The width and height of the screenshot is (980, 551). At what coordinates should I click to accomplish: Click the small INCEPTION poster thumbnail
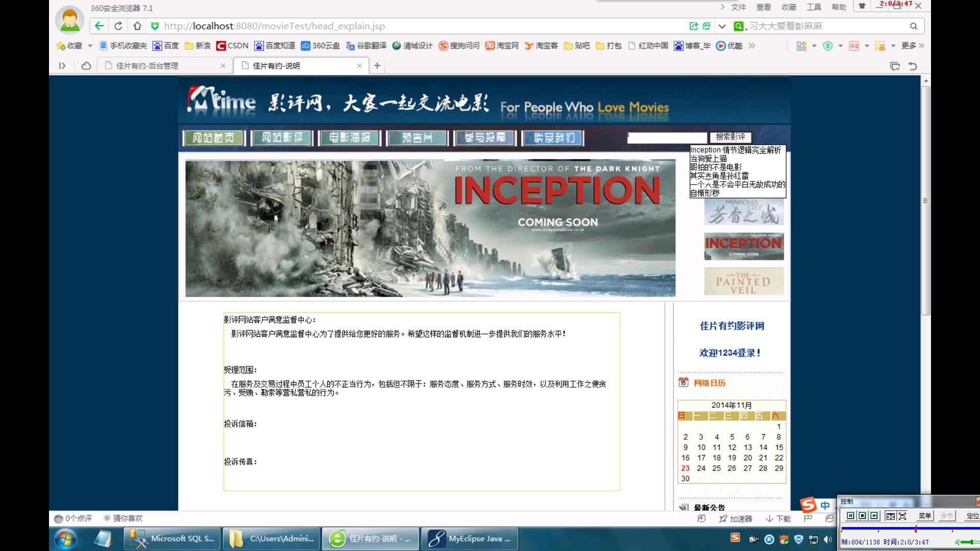pos(744,246)
